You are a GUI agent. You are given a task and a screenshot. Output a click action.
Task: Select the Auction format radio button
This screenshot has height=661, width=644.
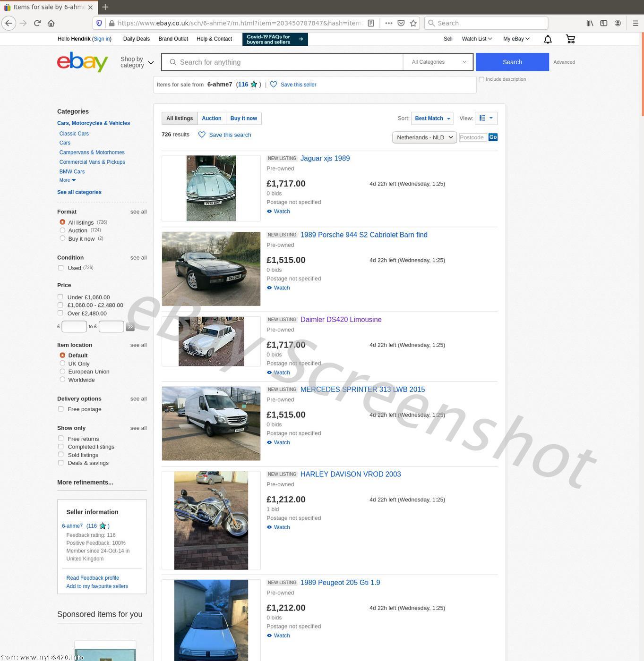pyautogui.click(x=62, y=230)
